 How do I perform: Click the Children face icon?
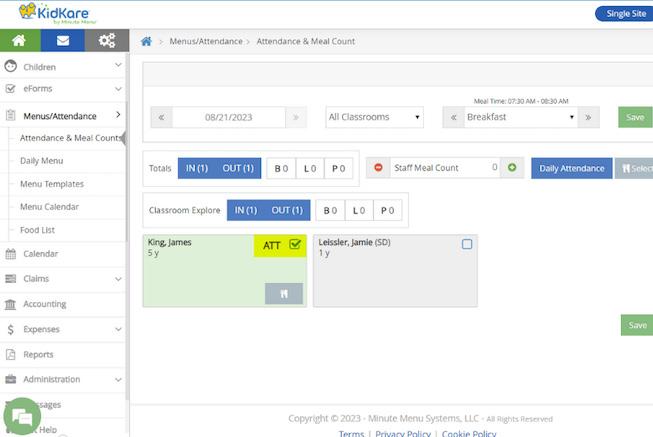point(10,66)
